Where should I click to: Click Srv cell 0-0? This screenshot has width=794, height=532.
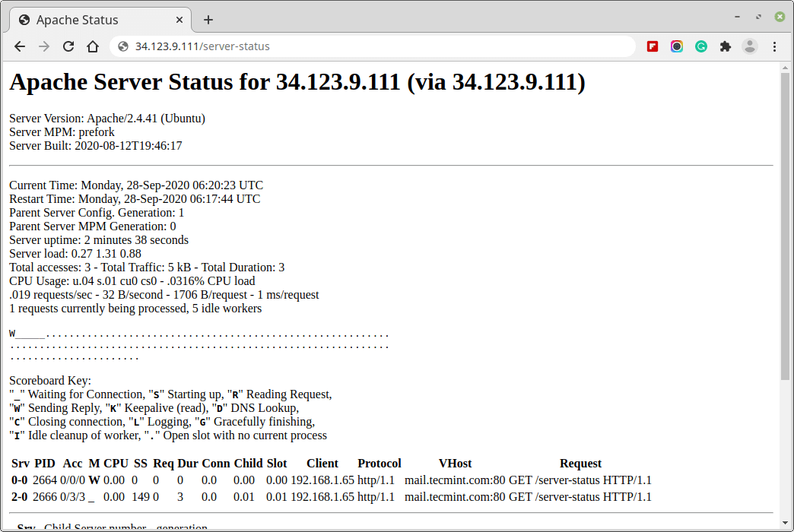[19, 480]
